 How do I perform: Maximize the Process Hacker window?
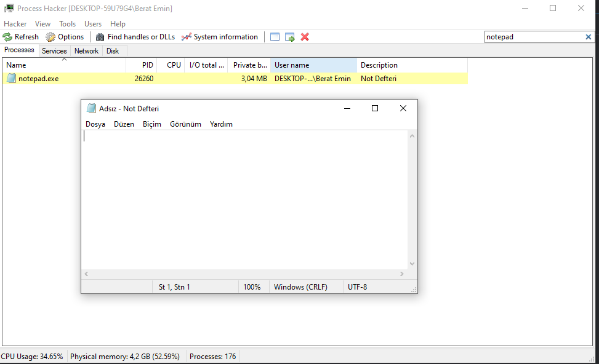(553, 8)
